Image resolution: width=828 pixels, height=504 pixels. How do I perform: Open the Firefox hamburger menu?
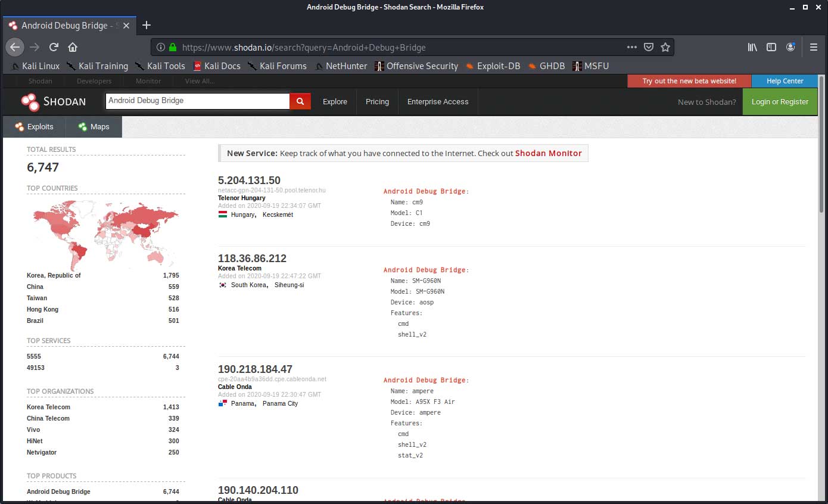813,47
